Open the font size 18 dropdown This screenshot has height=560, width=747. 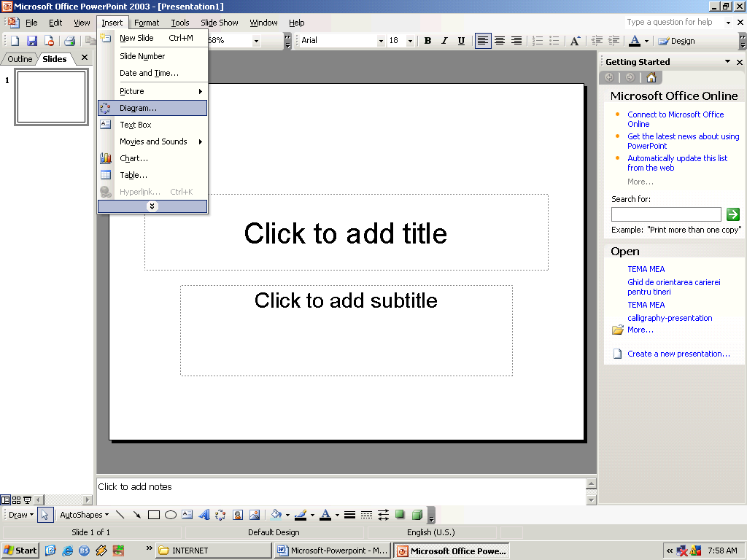410,41
